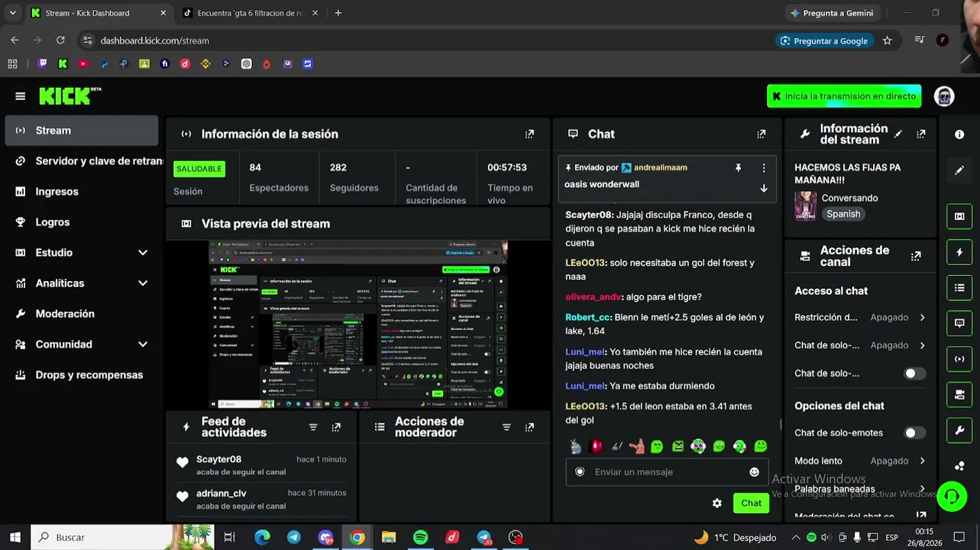Click the Conversando category link

pos(849,198)
